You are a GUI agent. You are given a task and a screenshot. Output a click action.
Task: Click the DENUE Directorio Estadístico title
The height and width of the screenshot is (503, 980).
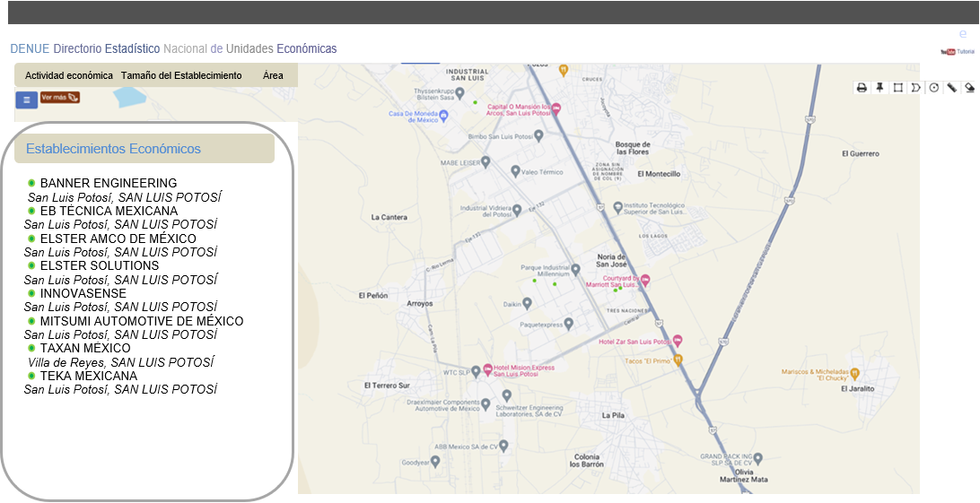click(173, 48)
